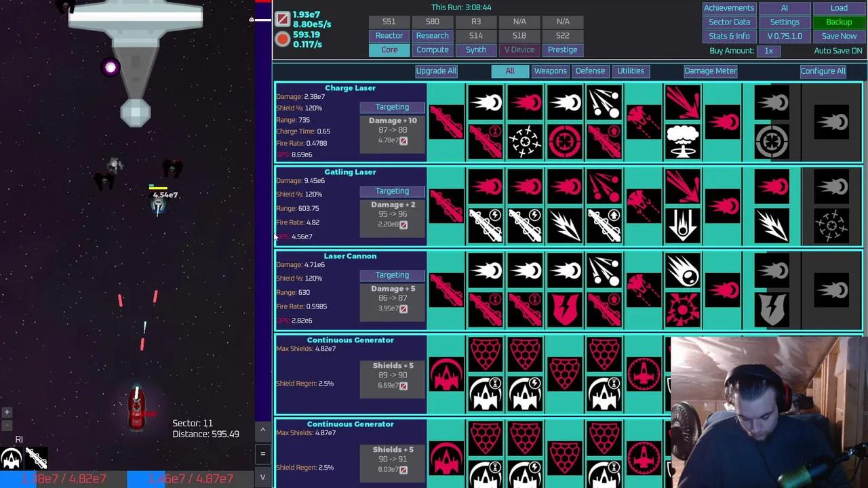The width and height of the screenshot is (868, 488).
Task: Select Laser Cannon's red laser module with up-arrow badge
Action: click(x=604, y=310)
